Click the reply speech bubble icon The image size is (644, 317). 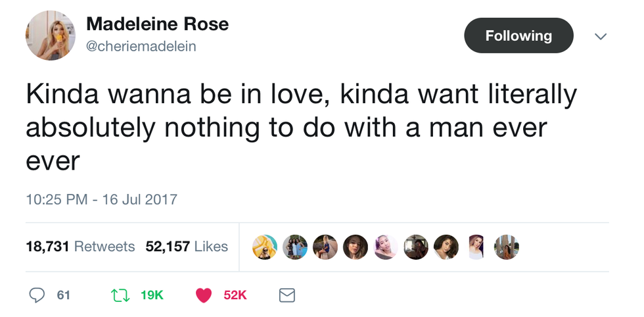pos(37,295)
